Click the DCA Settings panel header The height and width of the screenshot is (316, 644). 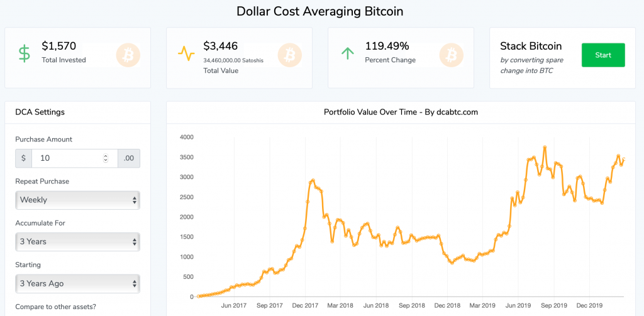click(40, 112)
